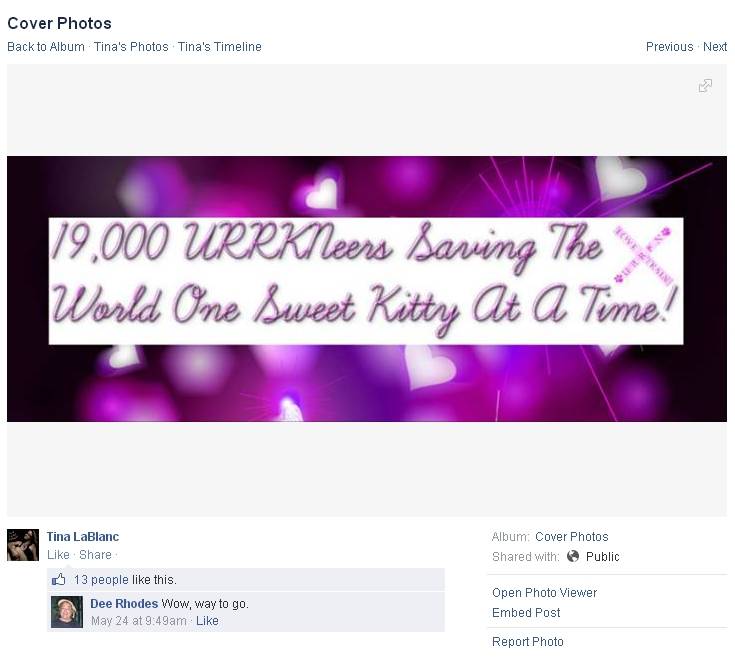Select Open Photo Viewer
This screenshot has width=735, height=662.
[544, 593]
